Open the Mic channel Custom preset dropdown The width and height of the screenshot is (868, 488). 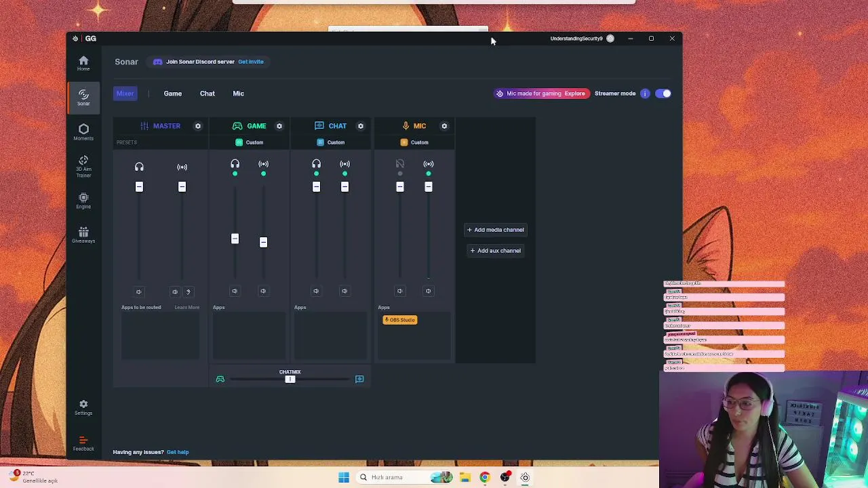[414, 142]
